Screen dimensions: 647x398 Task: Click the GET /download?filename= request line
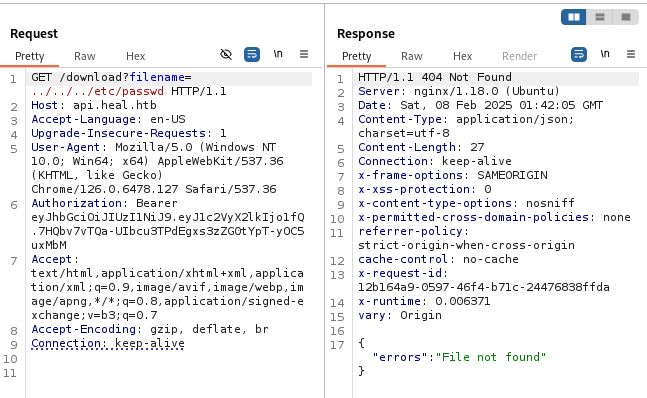coord(111,77)
